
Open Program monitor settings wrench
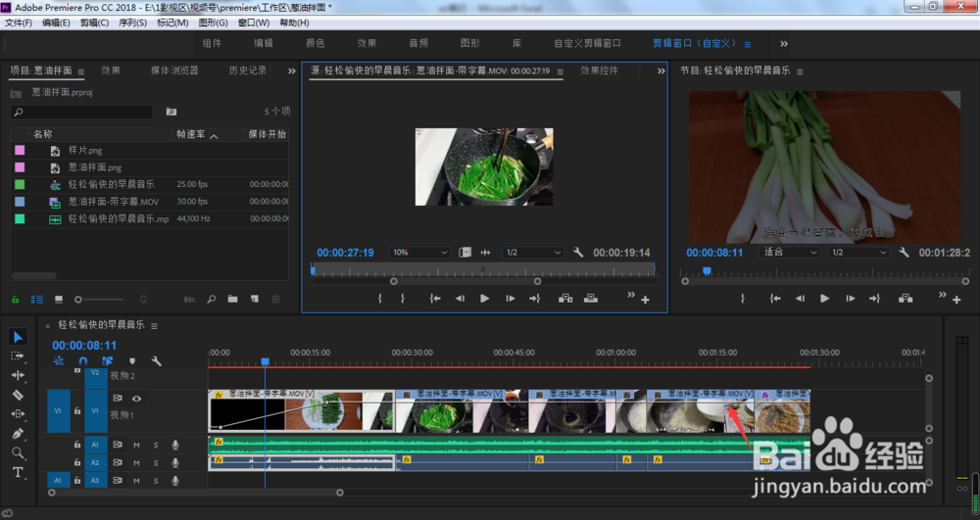[904, 253]
